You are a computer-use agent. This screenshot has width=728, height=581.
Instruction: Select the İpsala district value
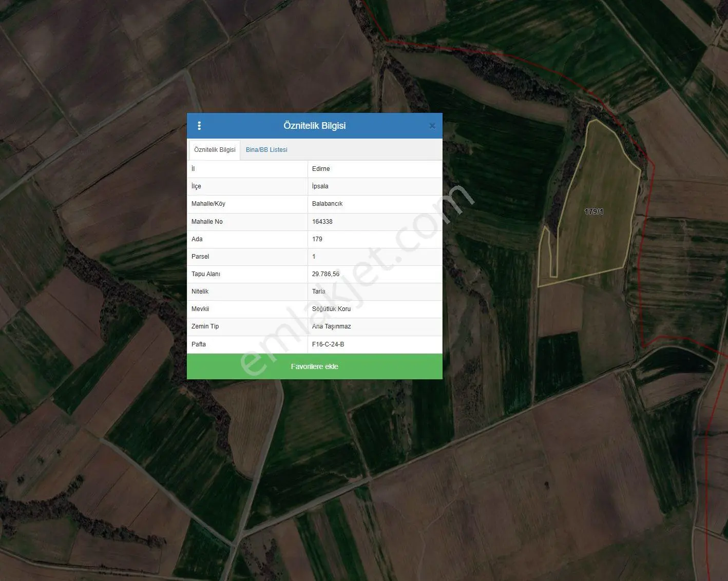click(x=320, y=186)
